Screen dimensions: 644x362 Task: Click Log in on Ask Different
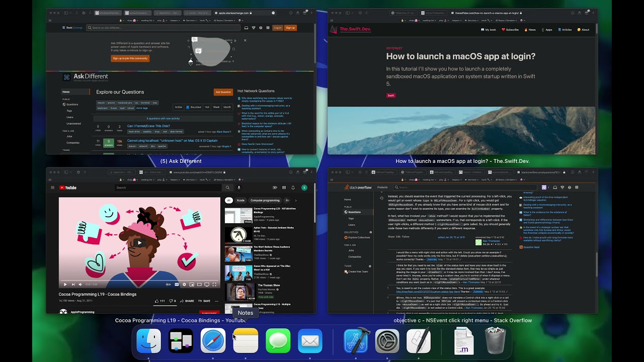(x=278, y=28)
